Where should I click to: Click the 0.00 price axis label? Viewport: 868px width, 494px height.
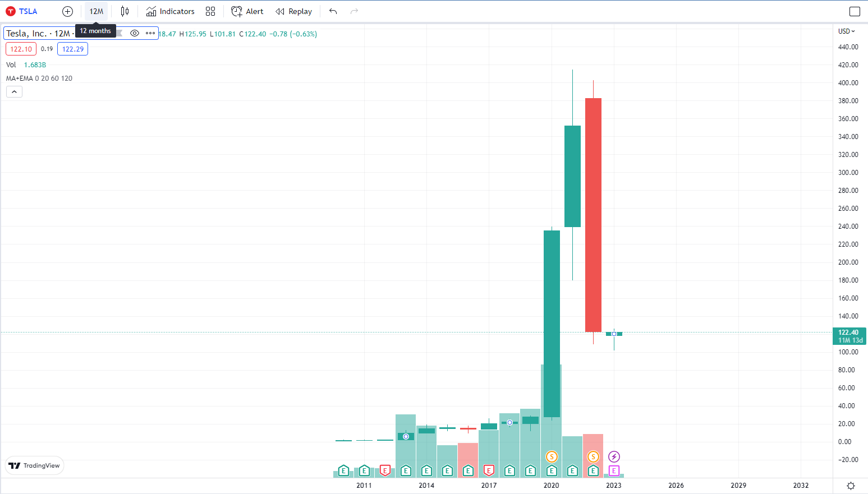point(844,442)
